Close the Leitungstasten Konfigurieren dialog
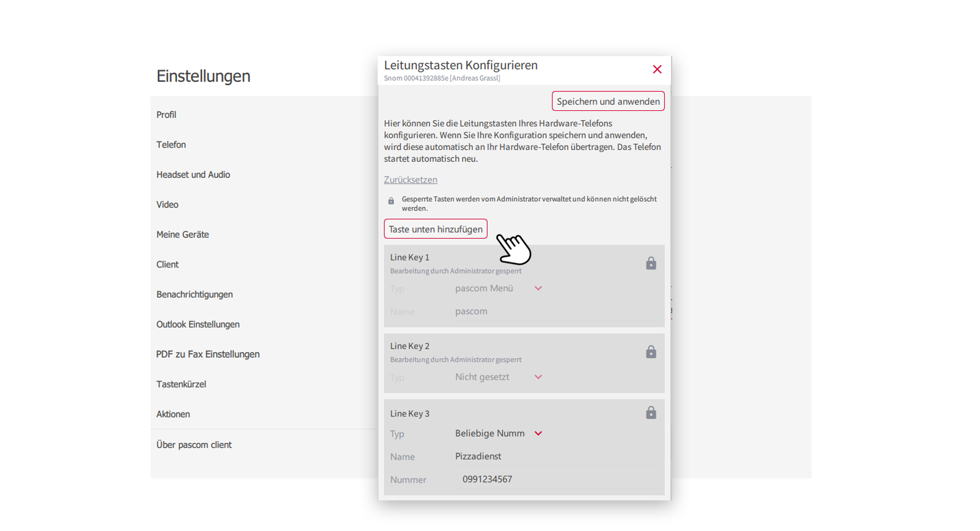Image resolution: width=980 pixels, height=531 pixels. click(x=657, y=69)
